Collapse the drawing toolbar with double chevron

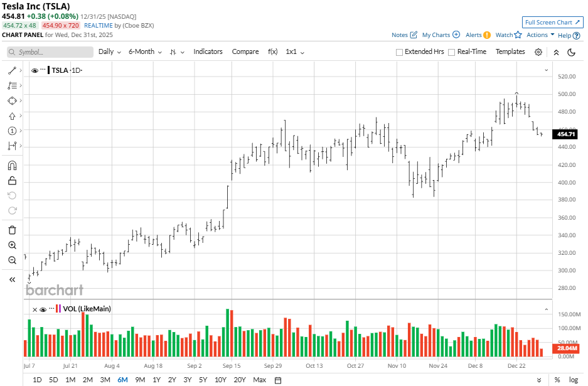click(12, 279)
